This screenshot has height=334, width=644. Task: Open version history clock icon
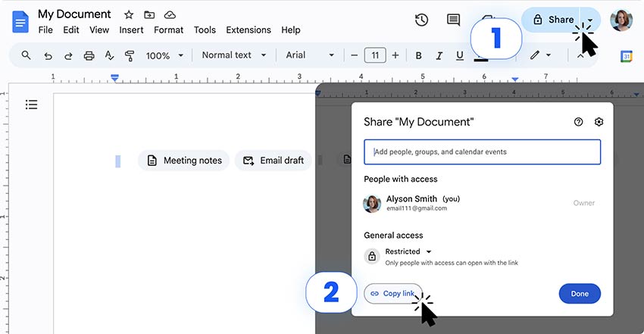coord(422,20)
